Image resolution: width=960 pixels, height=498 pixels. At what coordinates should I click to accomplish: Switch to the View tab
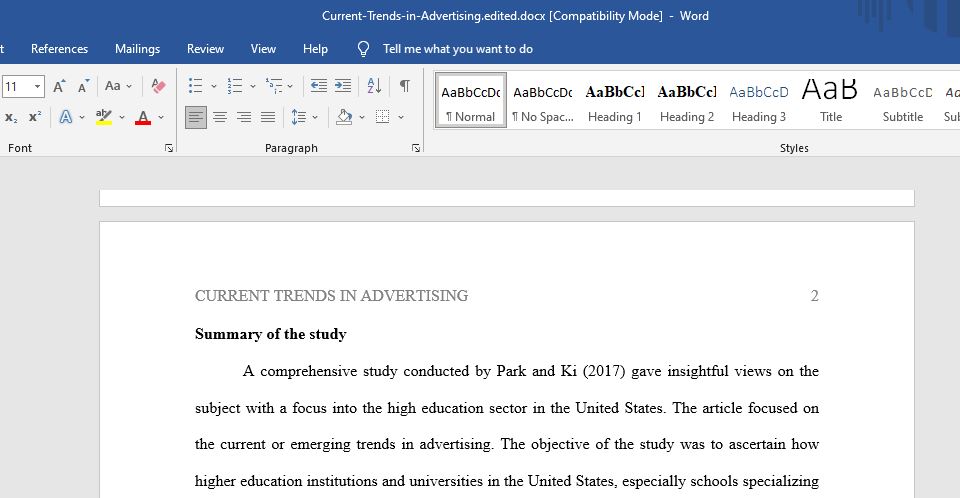[x=263, y=49]
